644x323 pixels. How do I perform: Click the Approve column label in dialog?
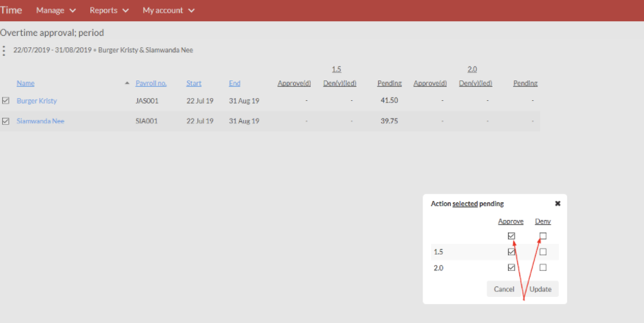click(x=511, y=221)
